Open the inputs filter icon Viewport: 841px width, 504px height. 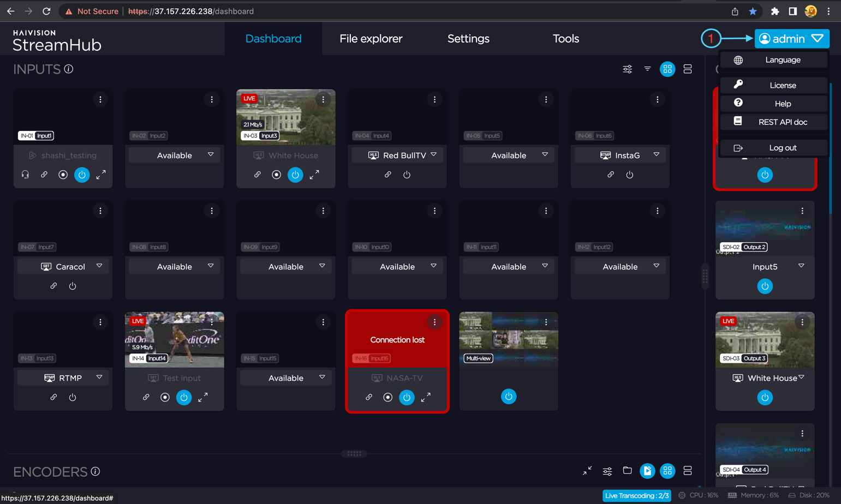(x=647, y=69)
